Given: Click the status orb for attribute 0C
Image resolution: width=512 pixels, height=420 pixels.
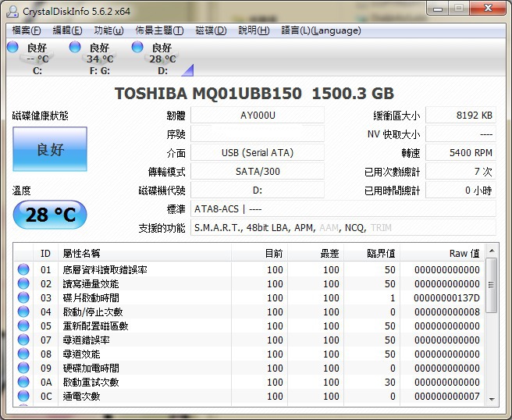Looking at the screenshot, I should click(23, 396).
